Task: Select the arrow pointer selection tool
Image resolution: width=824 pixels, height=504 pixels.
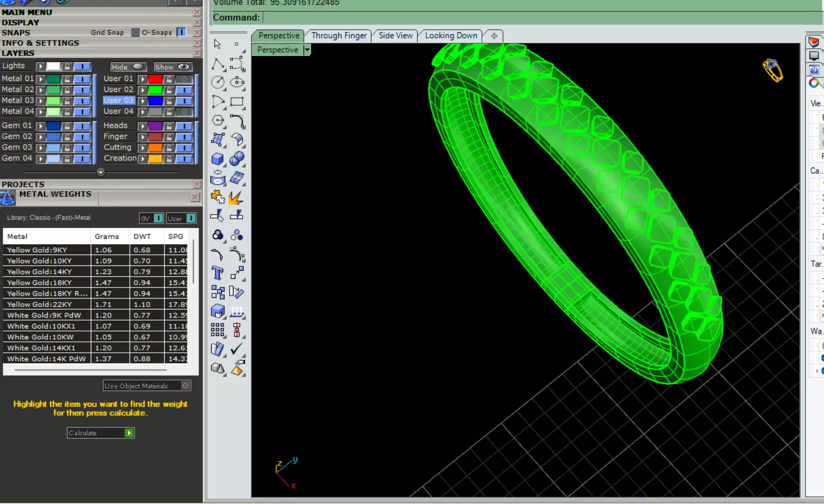Action: [217, 44]
